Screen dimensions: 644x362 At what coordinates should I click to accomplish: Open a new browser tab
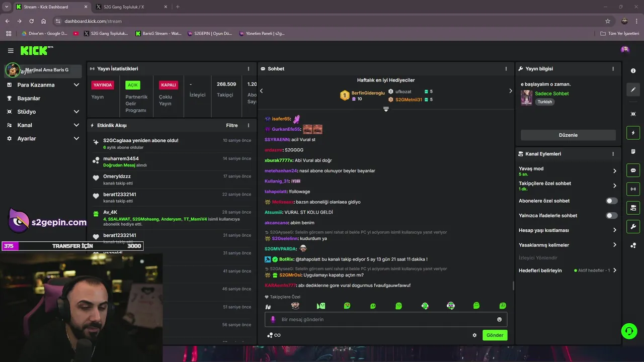pyautogui.click(x=178, y=7)
